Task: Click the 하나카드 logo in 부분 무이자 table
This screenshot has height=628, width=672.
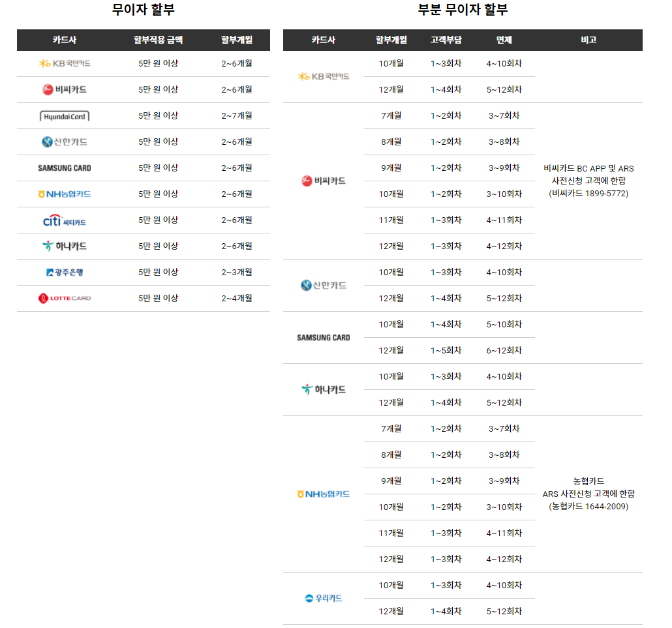Action: [324, 389]
